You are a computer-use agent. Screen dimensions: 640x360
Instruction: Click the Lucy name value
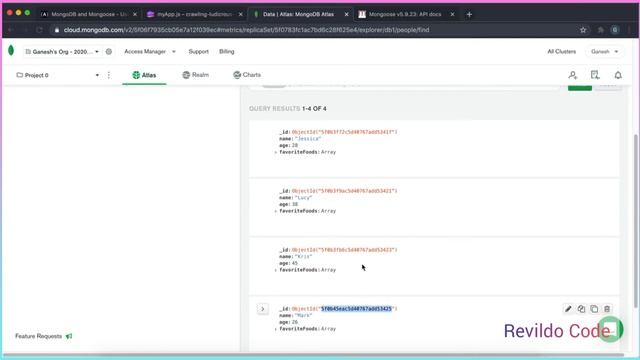tap(303, 198)
